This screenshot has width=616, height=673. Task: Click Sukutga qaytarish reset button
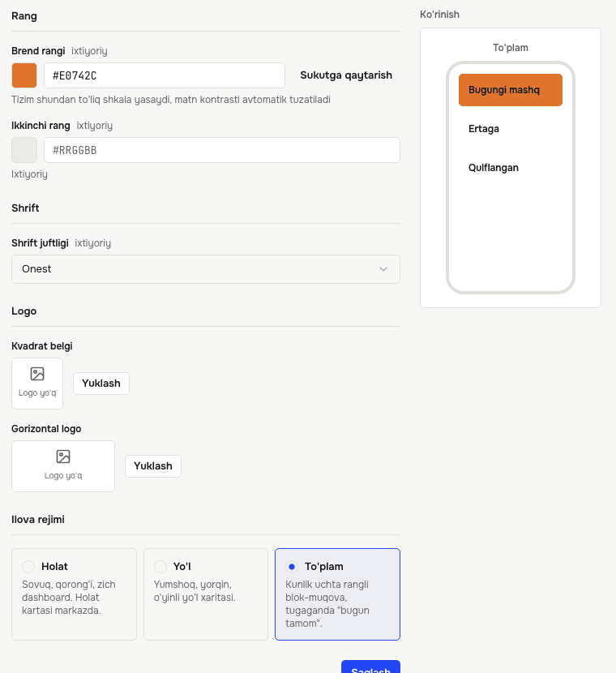(346, 75)
